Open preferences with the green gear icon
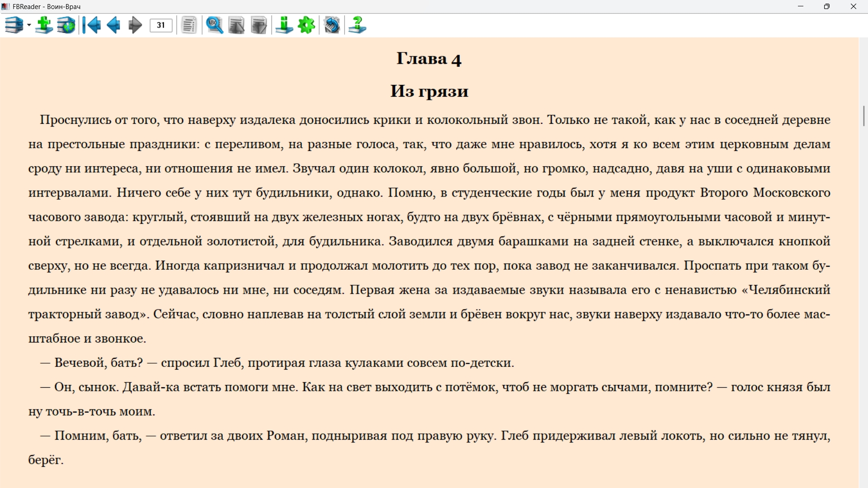The image size is (868, 488). [x=307, y=25]
